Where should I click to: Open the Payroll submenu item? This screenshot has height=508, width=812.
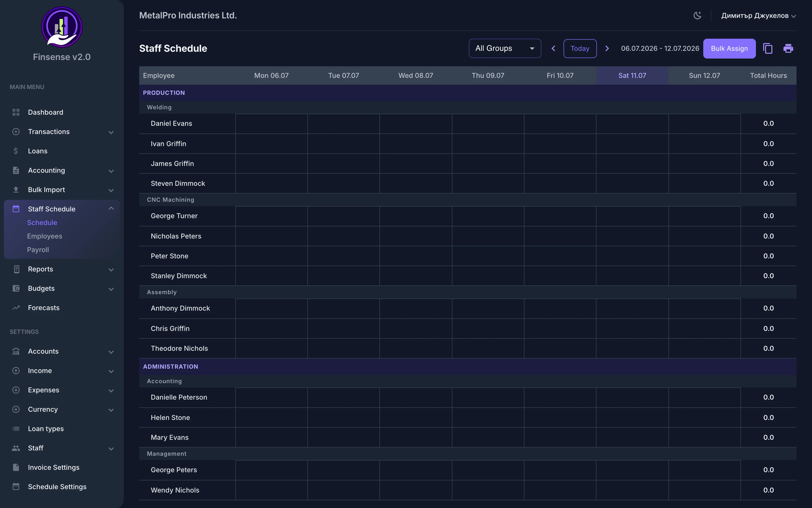tap(38, 250)
